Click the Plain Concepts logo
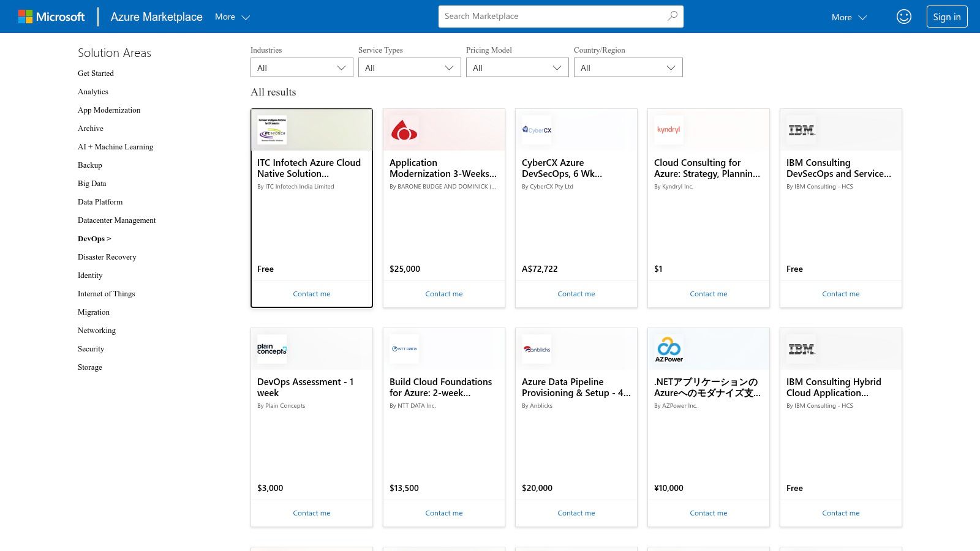 pyautogui.click(x=272, y=349)
